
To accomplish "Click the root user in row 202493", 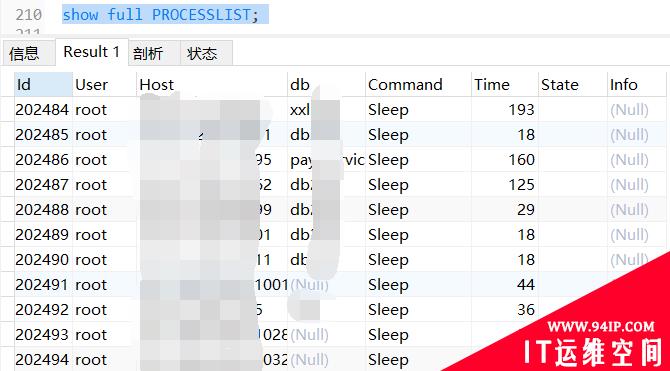I will coord(91,335).
